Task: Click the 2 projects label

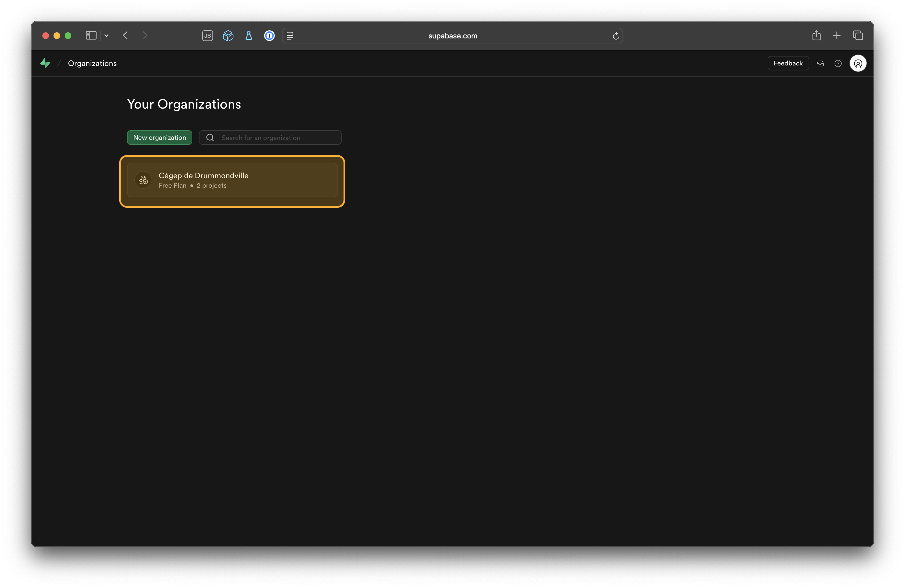Action: (211, 185)
